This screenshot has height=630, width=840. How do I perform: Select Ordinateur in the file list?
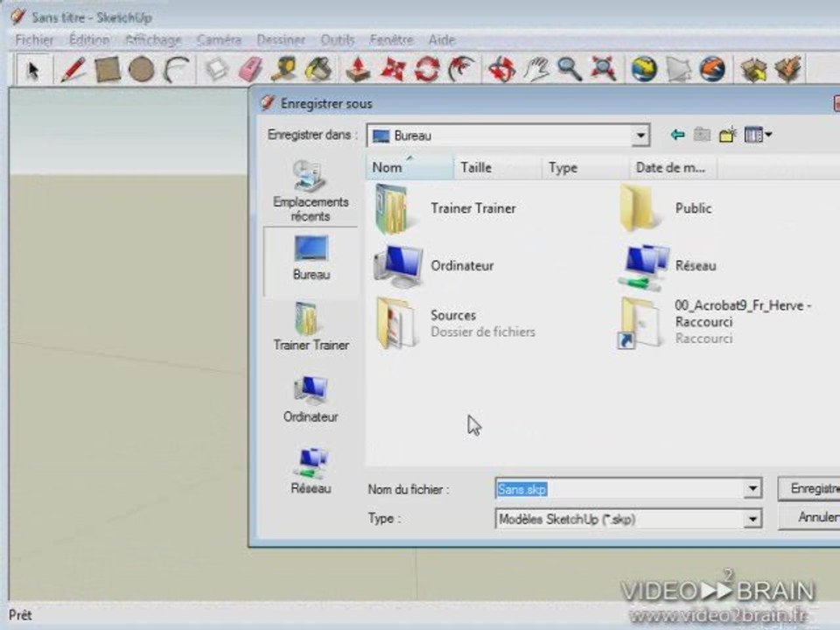tap(434, 266)
